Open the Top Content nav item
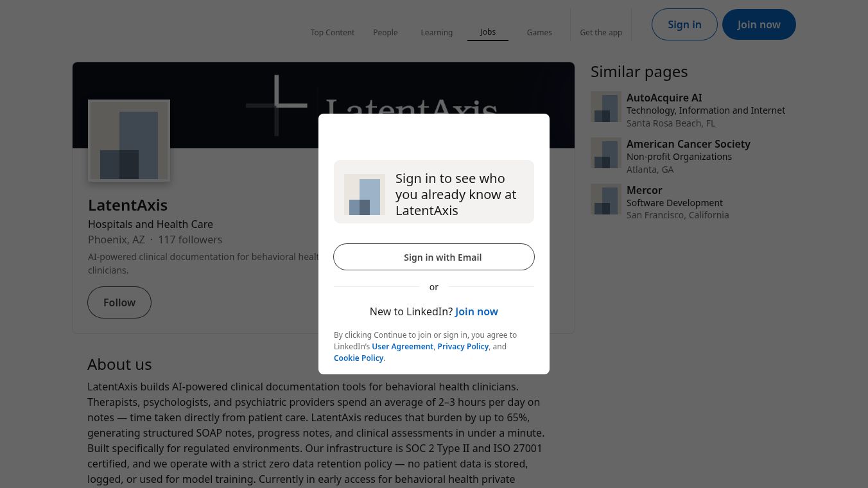This screenshot has width=868, height=488. pyautogui.click(x=333, y=32)
